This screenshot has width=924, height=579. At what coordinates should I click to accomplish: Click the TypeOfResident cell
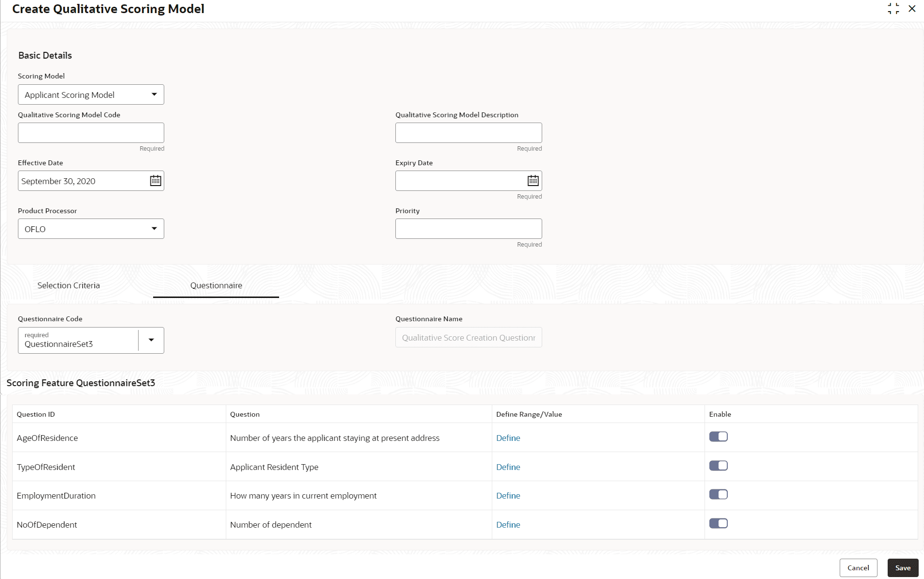pos(119,467)
